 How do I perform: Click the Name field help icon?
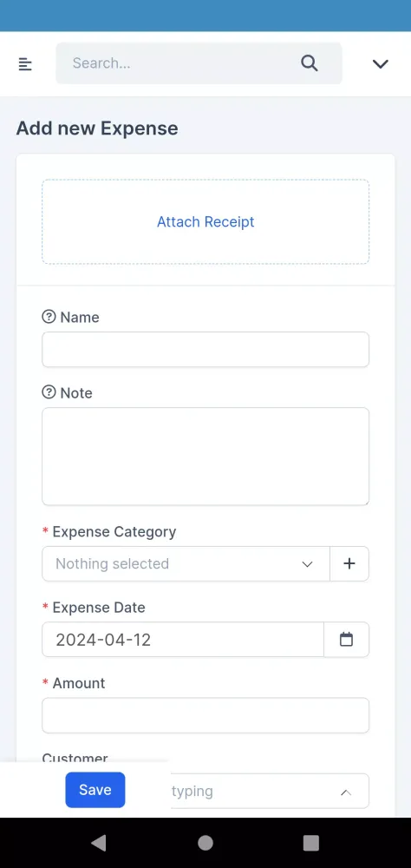tap(49, 317)
